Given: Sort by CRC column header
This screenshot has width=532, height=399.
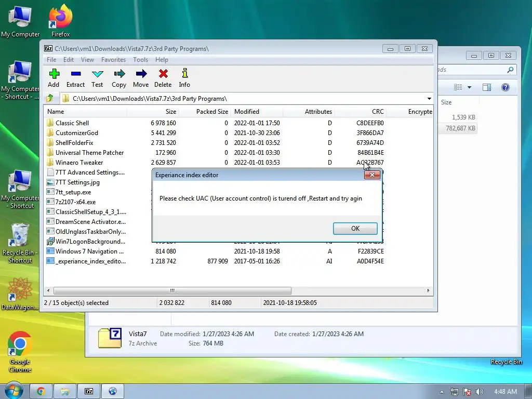Looking at the screenshot, I should 361,111.
